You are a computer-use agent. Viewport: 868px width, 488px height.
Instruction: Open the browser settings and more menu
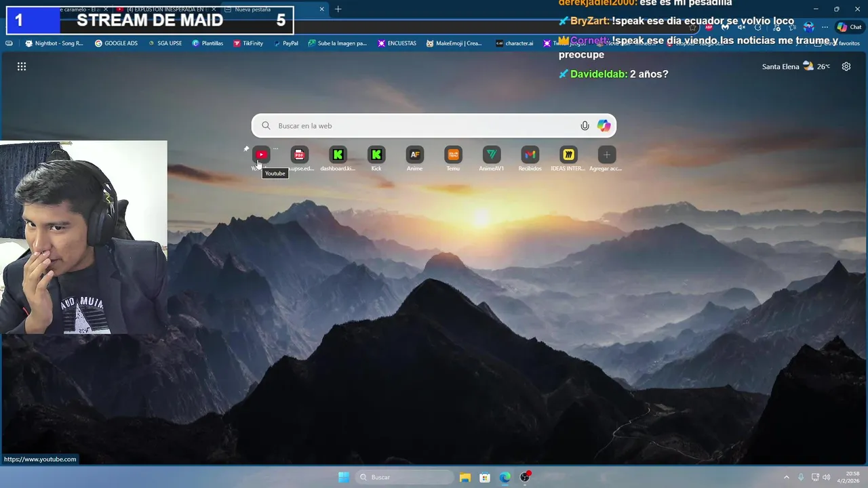[x=825, y=27]
